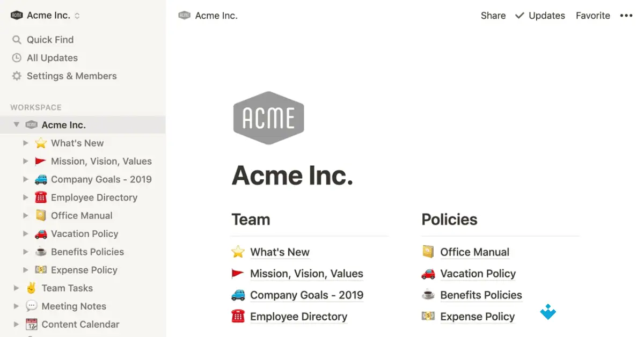Toggle Favorite for this page

click(592, 16)
